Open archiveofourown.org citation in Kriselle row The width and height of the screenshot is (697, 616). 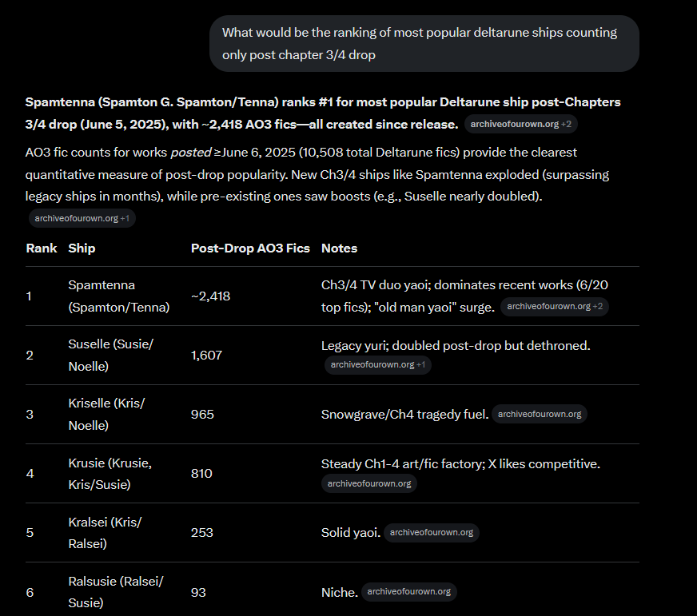tap(540, 414)
